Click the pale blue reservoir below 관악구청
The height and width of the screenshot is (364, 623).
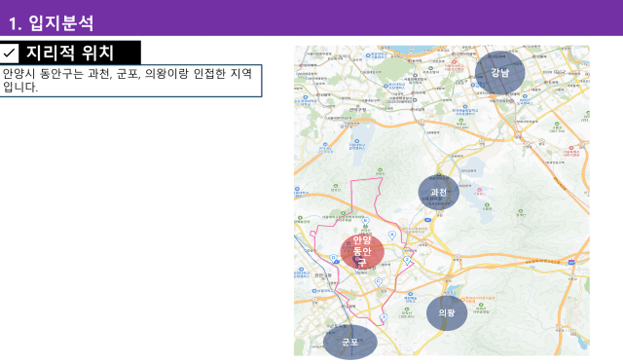coord(359,144)
